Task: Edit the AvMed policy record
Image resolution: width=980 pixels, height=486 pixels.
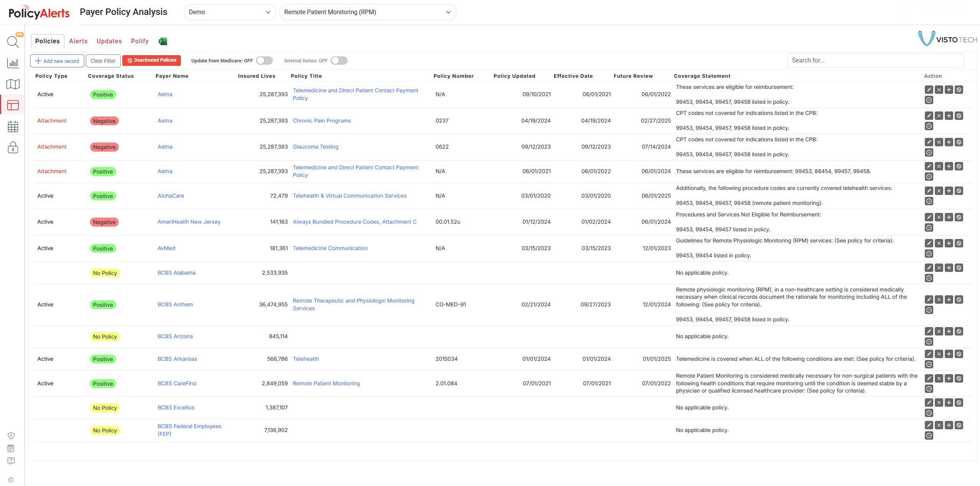Action: pos(929,243)
